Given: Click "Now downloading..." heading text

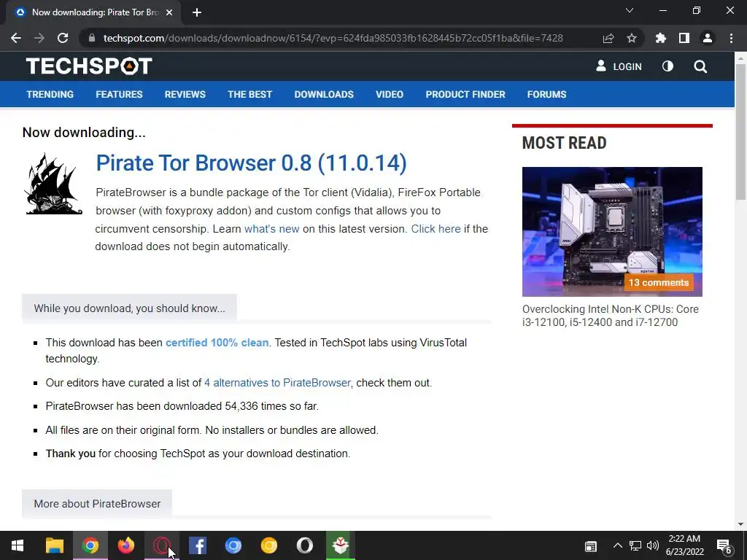Looking at the screenshot, I should pyautogui.click(x=84, y=133).
